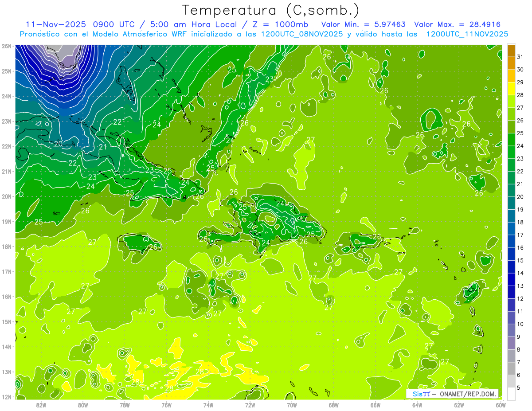Click the "70W" longitude axis label
Screen dimensions: 532x411
tap(292, 405)
